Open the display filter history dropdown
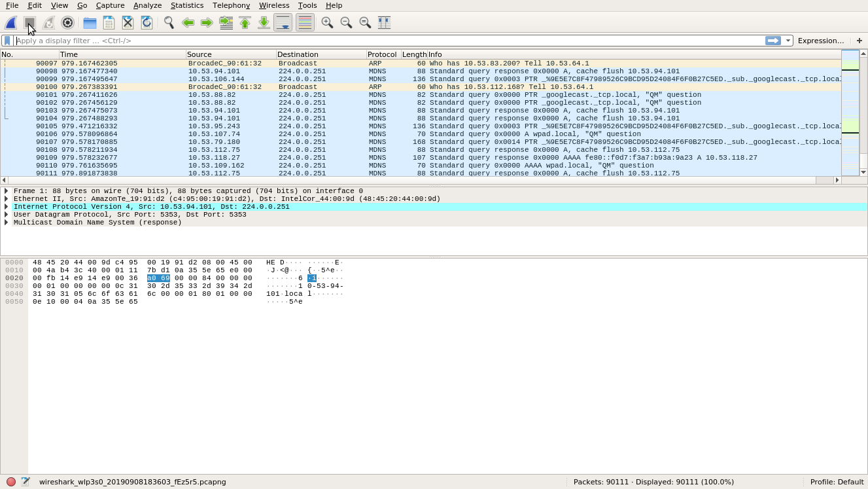This screenshot has width=868, height=489. 788,41
